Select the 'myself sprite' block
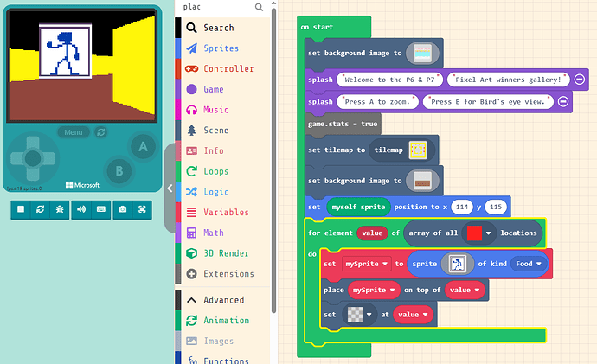 point(358,208)
